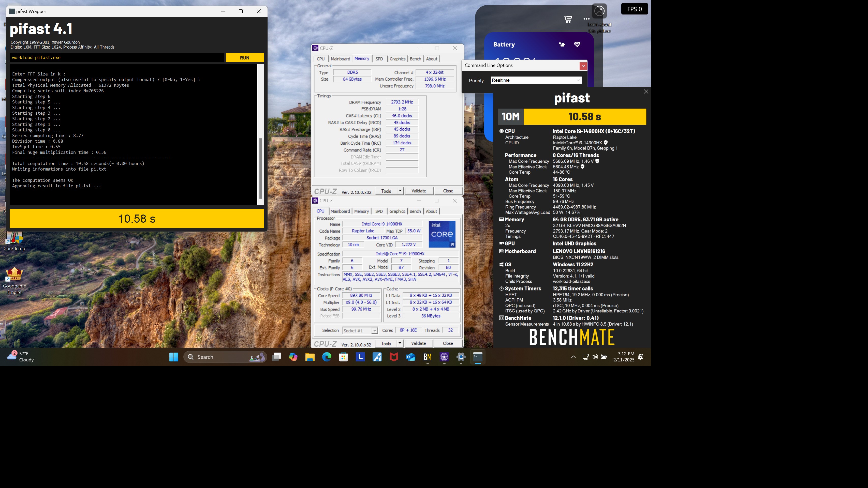The image size is (868, 488).
Task: Open the Mainboard tab in the CPU-Z window showing Timings
Action: coord(340,59)
